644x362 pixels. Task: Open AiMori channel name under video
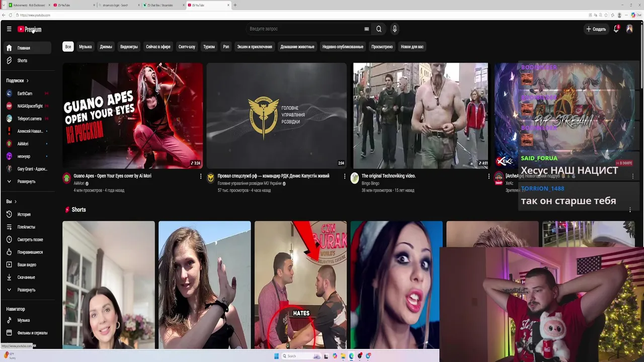click(79, 184)
